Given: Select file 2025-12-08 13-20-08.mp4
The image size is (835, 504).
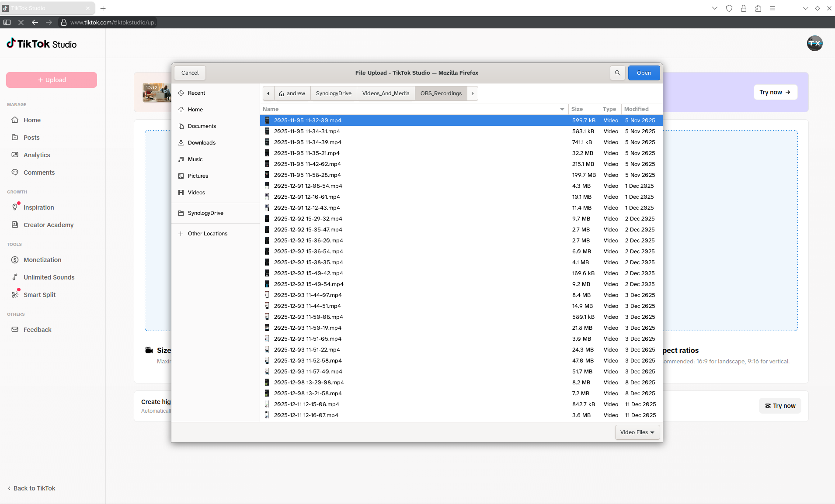Looking at the screenshot, I should click(x=309, y=383).
